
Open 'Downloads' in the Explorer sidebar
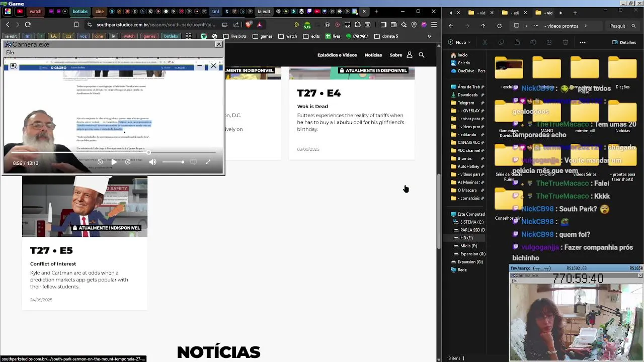coord(467,95)
